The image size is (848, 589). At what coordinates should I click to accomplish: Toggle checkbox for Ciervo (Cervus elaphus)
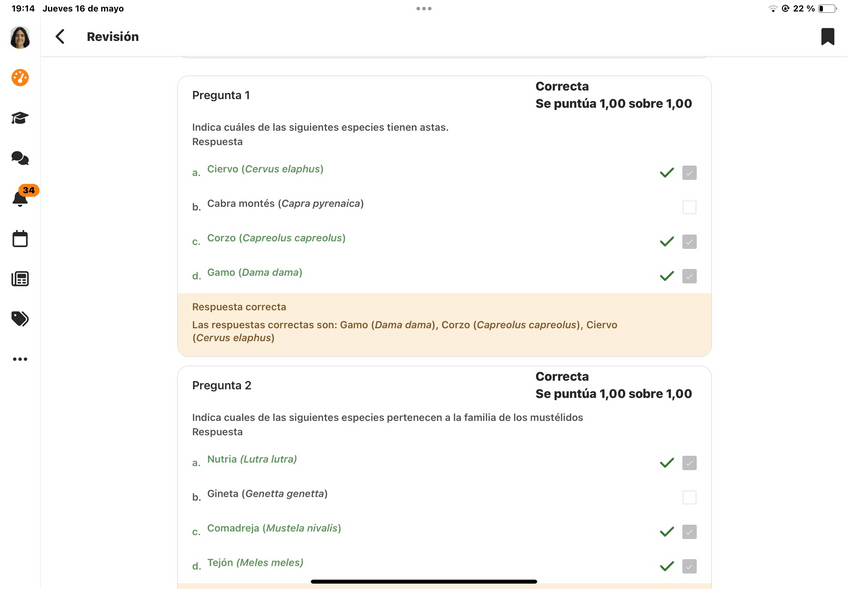689,173
